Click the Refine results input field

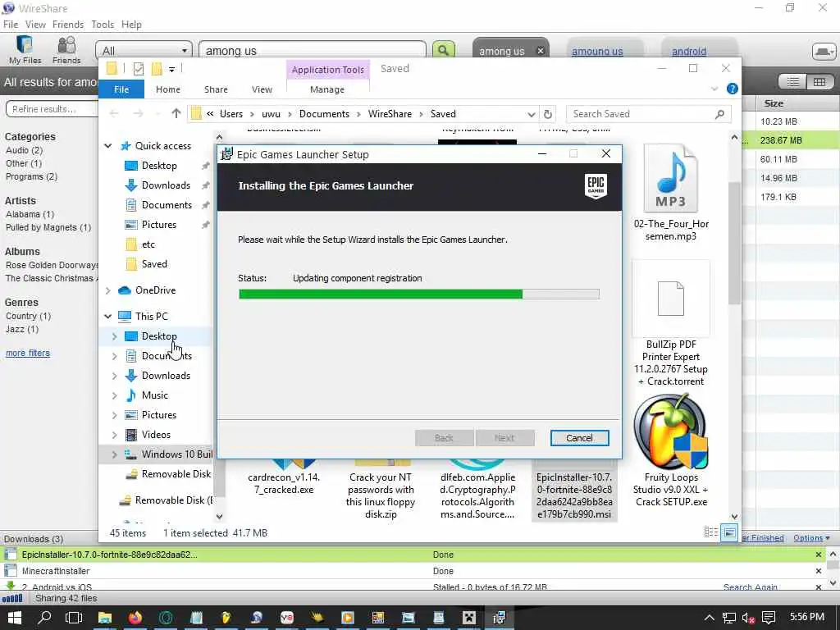coord(52,109)
